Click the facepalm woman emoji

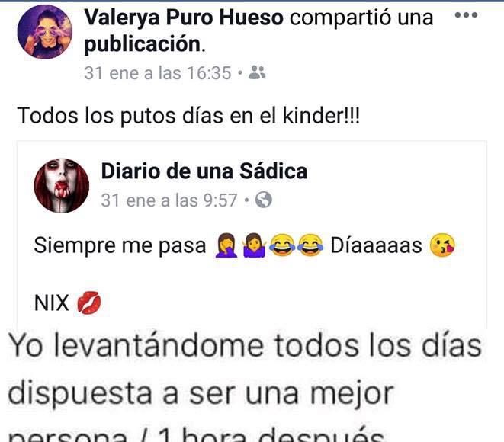[226, 245]
